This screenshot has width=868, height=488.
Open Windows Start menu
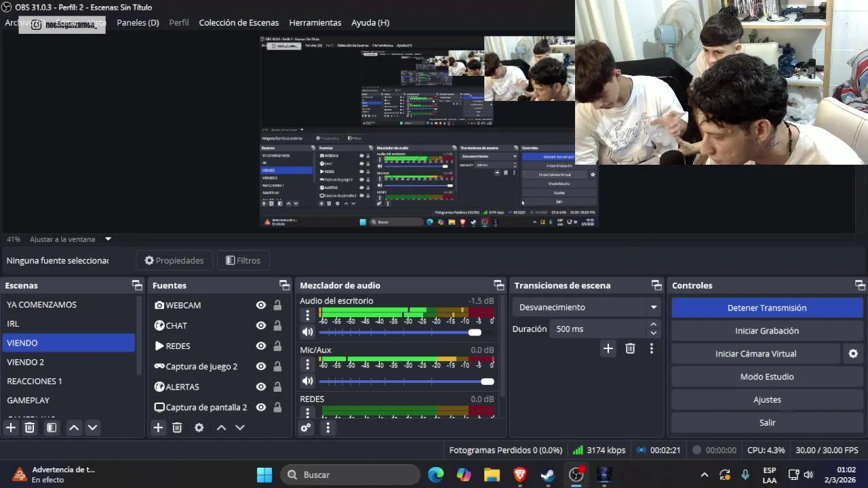pyautogui.click(x=264, y=474)
